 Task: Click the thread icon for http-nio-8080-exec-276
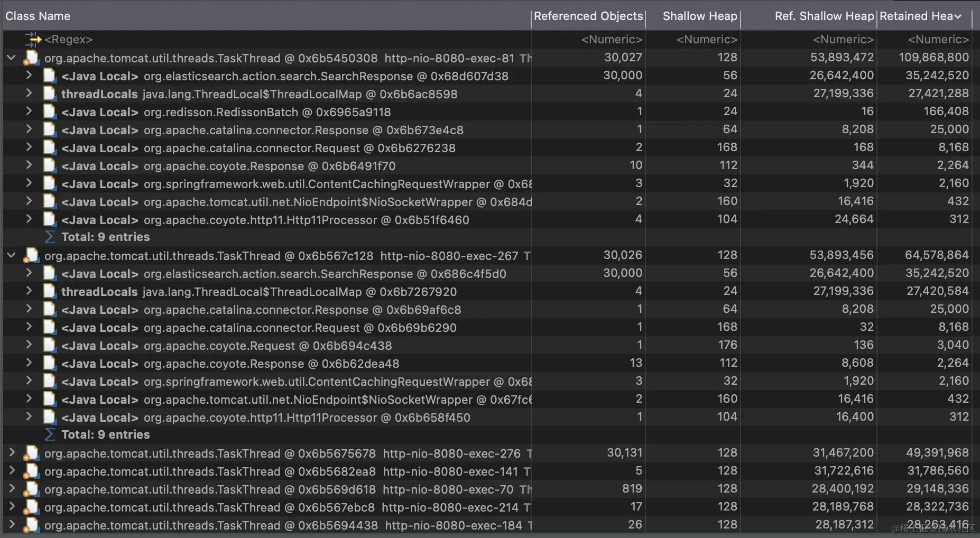tap(32, 453)
